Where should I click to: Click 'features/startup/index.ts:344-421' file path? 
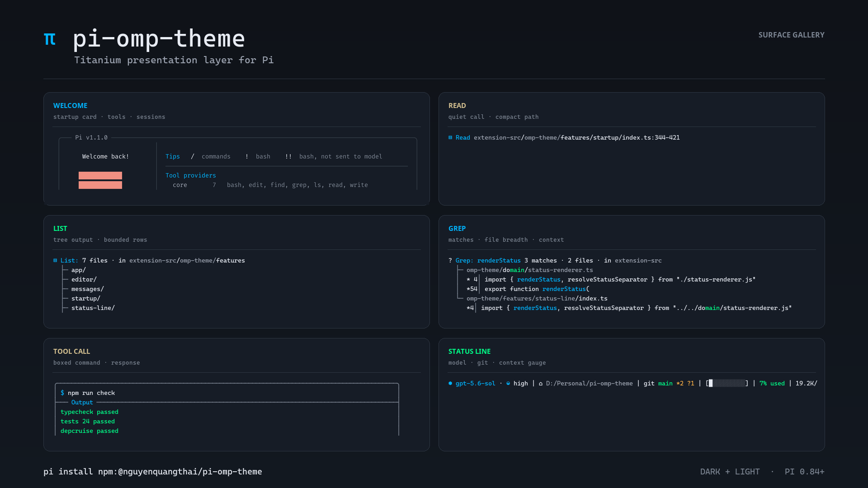(x=620, y=137)
